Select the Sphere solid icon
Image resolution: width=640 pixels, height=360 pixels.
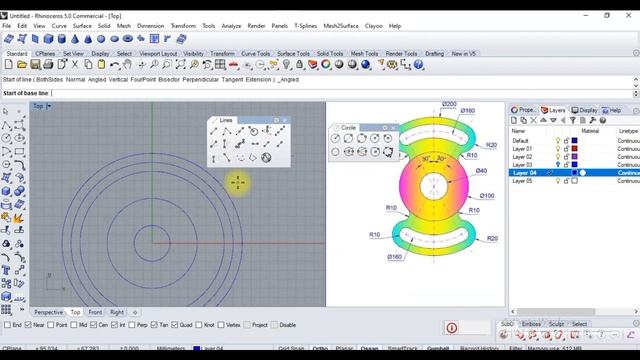click(101, 39)
